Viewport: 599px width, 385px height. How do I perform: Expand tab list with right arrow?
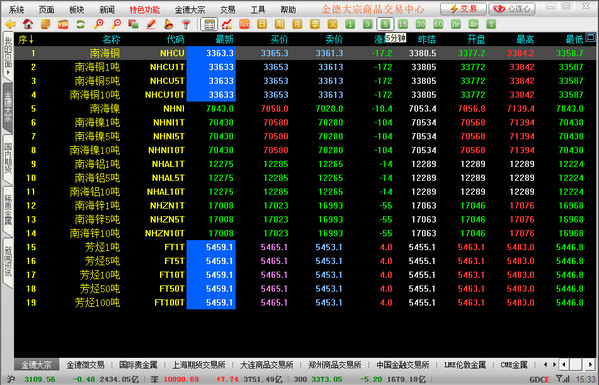click(554, 364)
